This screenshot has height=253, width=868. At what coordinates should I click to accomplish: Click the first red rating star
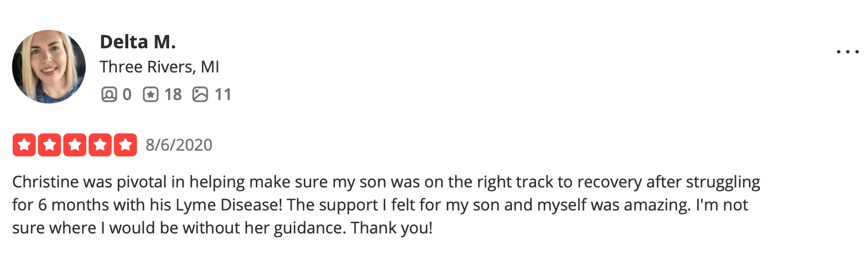[x=25, y=145]
